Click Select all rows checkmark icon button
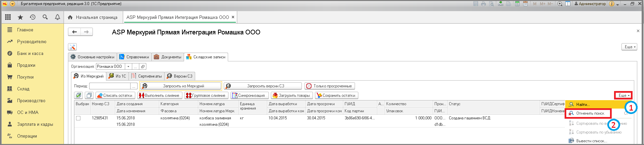 click(78, 95)
